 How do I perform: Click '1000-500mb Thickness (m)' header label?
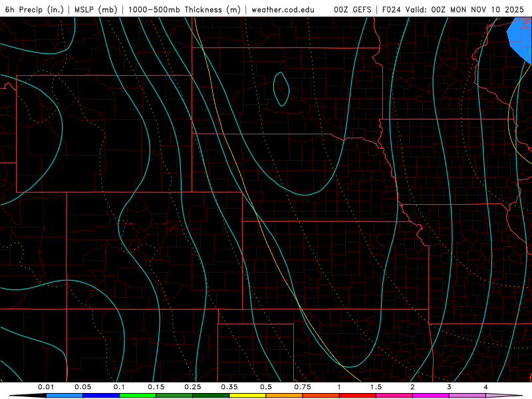(x=184, y=9)
